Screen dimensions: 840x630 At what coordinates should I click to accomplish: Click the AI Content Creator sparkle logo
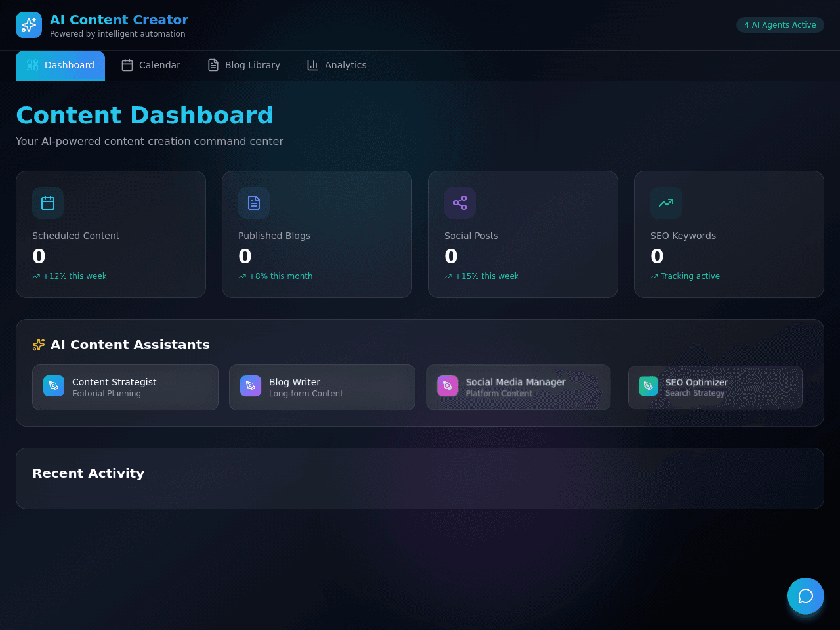tap(29, 25)
